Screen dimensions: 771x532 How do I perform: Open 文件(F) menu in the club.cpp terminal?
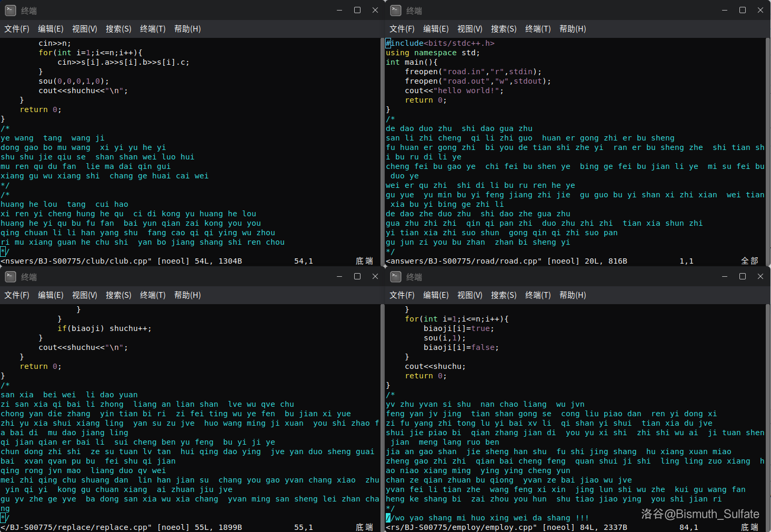tap(17, 29)
